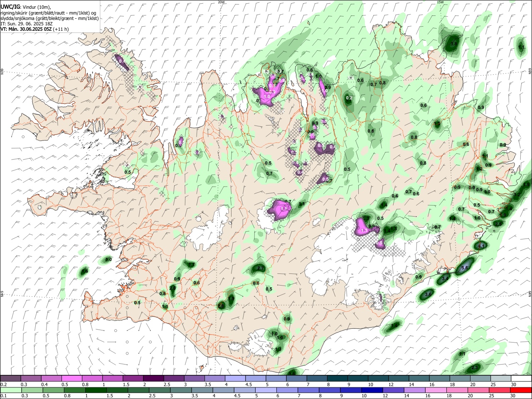Pick the 10–12 deep blue swatch in the lower legend row

point(372,390)
